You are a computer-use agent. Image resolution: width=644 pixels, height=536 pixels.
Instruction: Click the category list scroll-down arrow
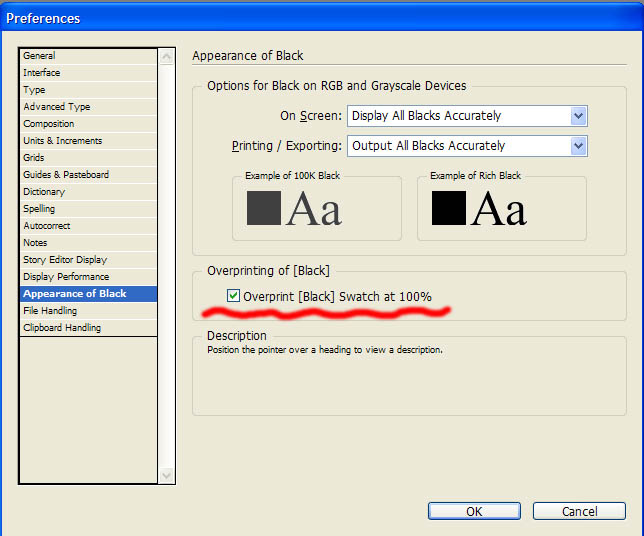pyautogui.click(x=166, y=476)
